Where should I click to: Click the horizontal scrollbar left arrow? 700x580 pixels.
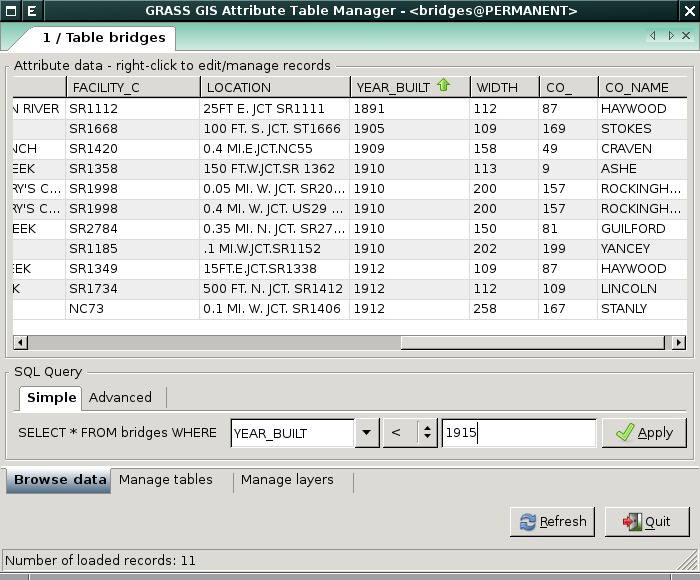[20, 343]
